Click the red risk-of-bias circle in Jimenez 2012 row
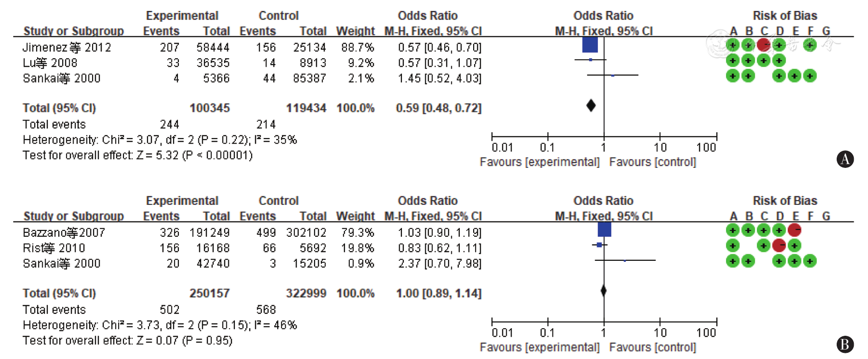Screen dimensions: 868x359 tap(764, 45)
